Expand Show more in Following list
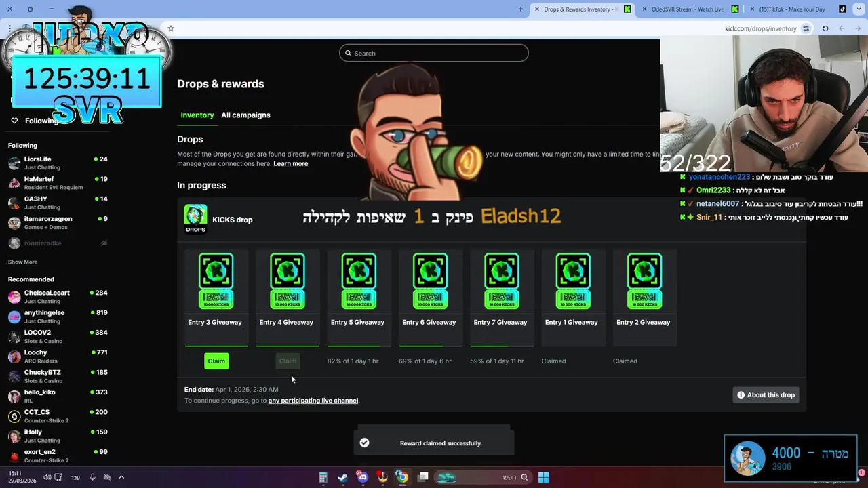The width and height of the screenshot is (868, 488). [x=22, y=262]
